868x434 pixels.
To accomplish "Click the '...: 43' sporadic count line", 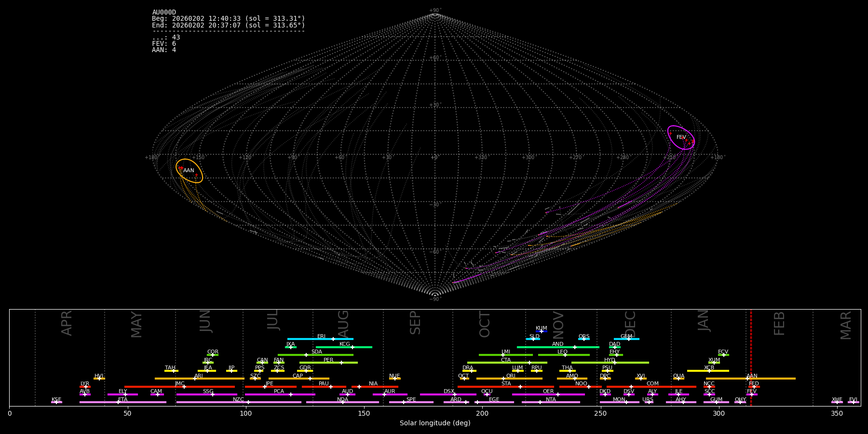I will click(x=166, y=38).
